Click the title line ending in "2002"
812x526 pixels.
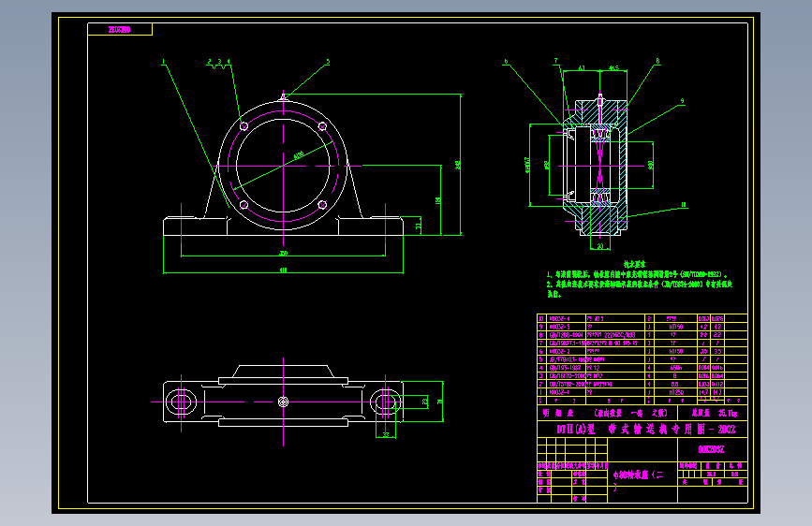click(646, 430)
